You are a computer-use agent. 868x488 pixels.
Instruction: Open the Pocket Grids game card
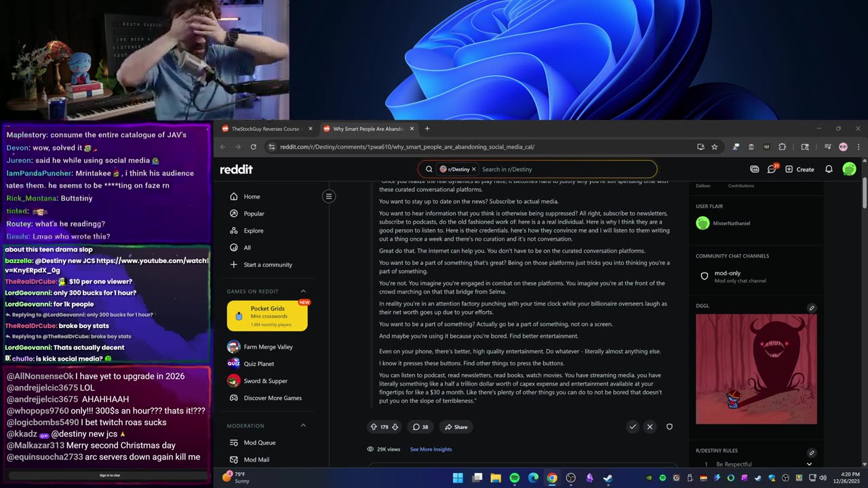(x=267, y=316)
